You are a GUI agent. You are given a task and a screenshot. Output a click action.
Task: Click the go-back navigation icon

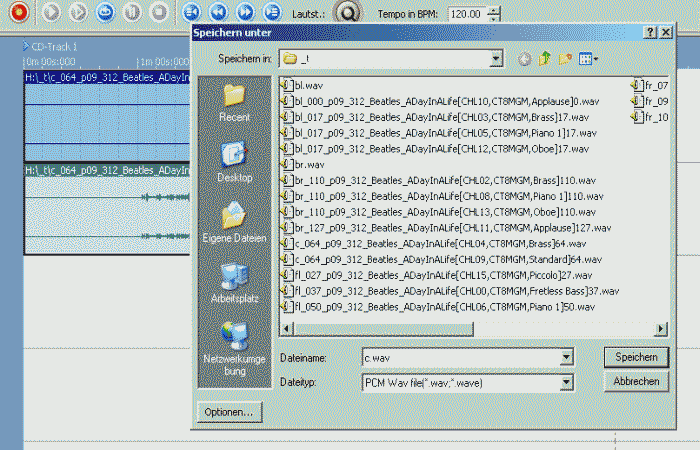pyautogui.click(x=524, y=59)
